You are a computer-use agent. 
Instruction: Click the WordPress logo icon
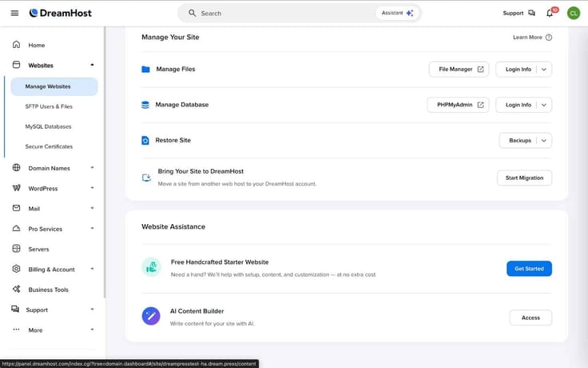tap(16, 188)
